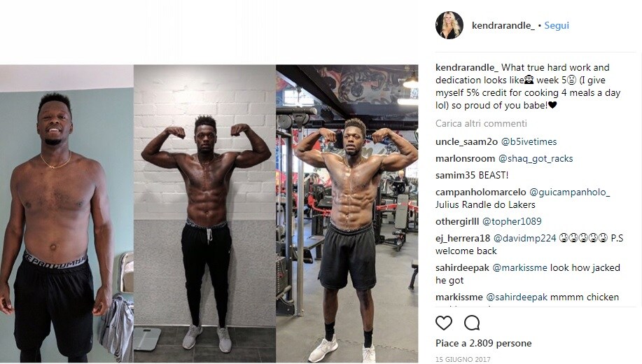
Task: Open the @shaq_got_racks mention
Action: (536, 158)
